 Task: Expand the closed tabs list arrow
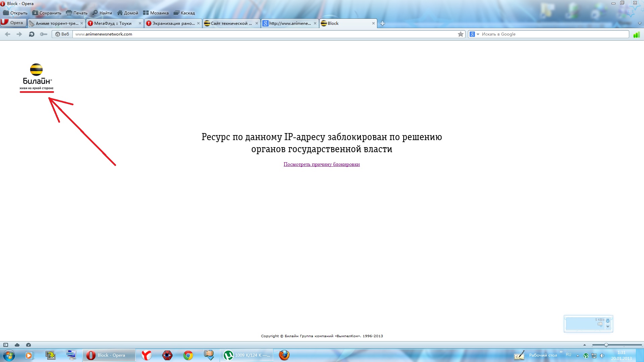pyautogui.click(x=639, y=23)
